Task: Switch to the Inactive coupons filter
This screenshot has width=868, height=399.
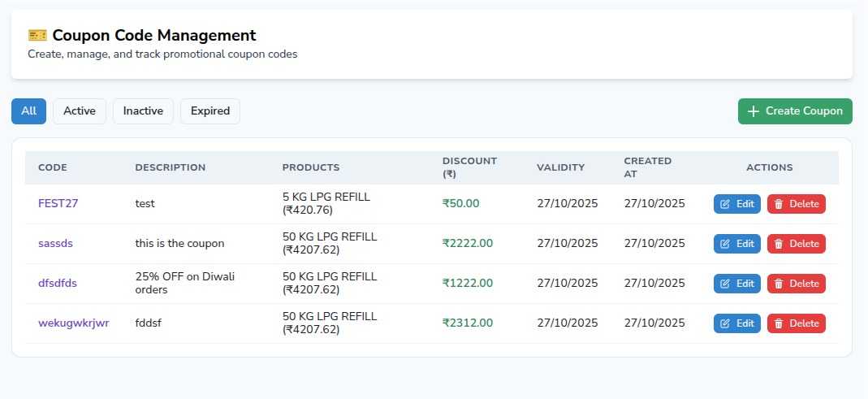Action: coord(143,111)
